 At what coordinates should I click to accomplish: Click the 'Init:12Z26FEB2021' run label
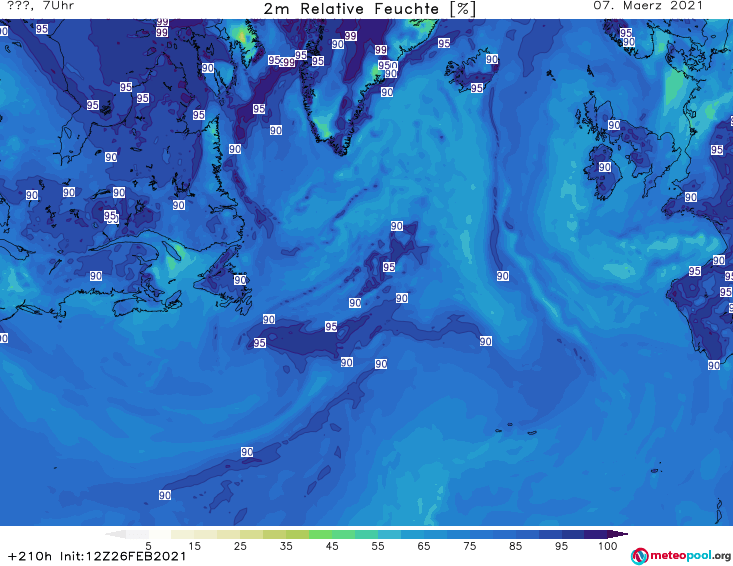(x=123, y=557)
